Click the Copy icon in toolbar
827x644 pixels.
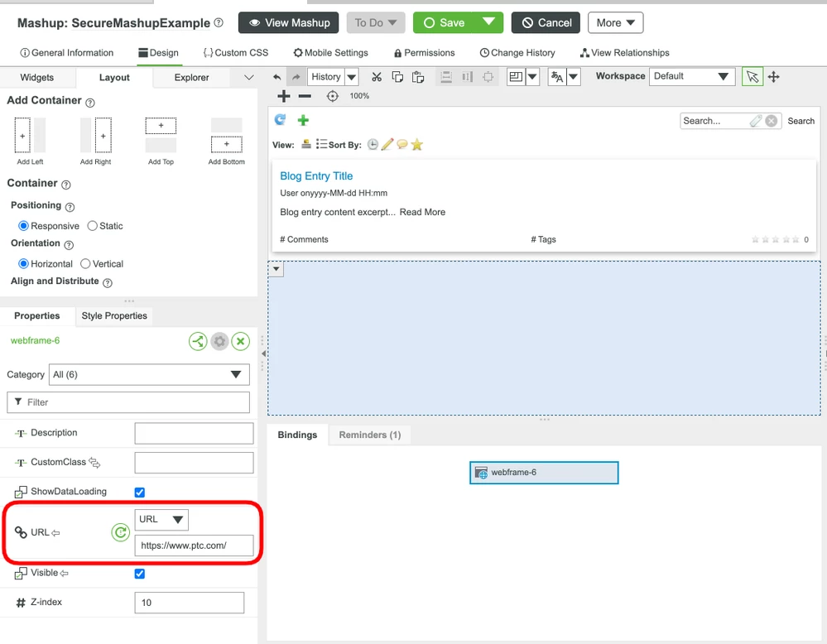(x=397, y=77)
